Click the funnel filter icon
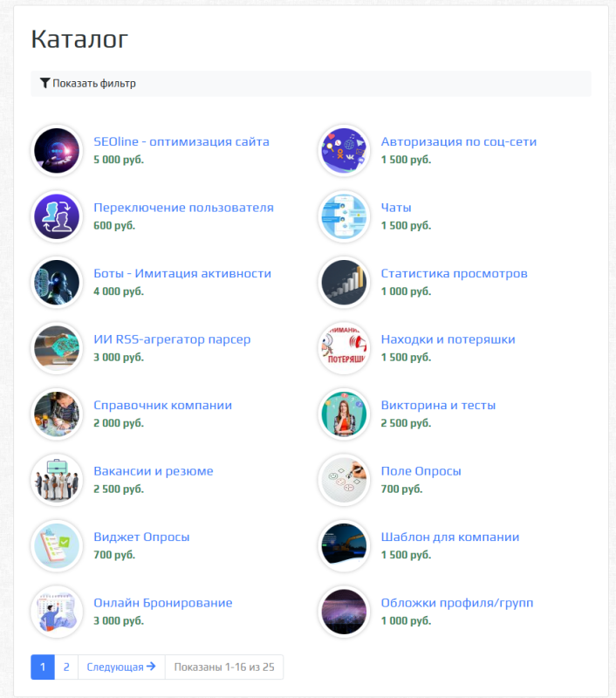This screenshot has height=698, width=616. click(45, 84)
